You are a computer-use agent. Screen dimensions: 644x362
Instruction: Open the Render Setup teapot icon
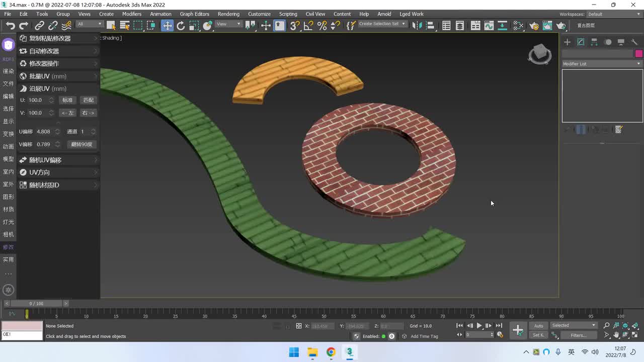click(x=534, y=26)
